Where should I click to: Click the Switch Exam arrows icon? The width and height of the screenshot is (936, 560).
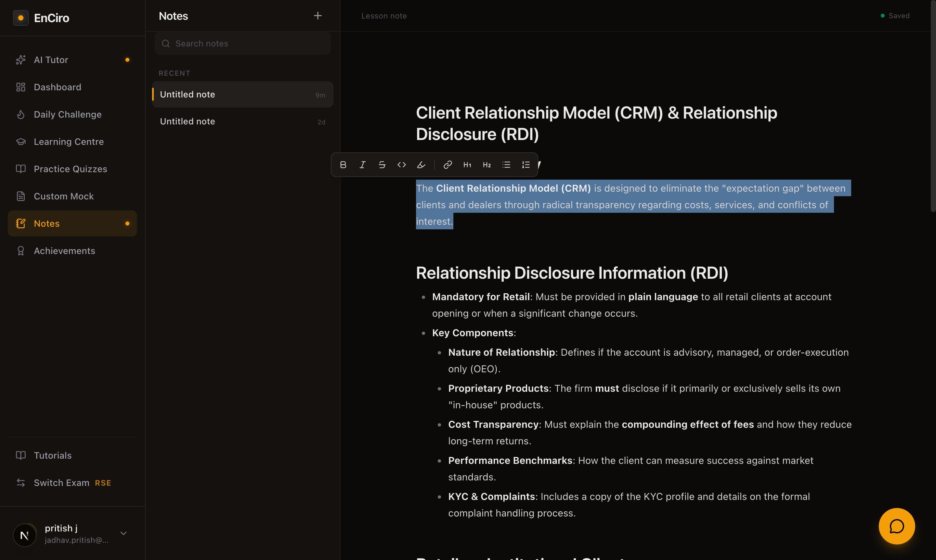(21, 483)
